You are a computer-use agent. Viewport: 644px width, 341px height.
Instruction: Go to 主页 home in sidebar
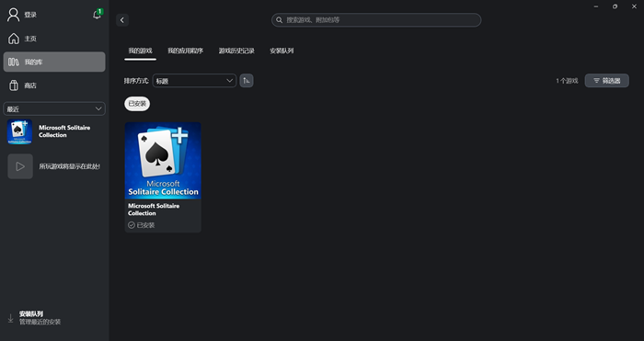54,39
